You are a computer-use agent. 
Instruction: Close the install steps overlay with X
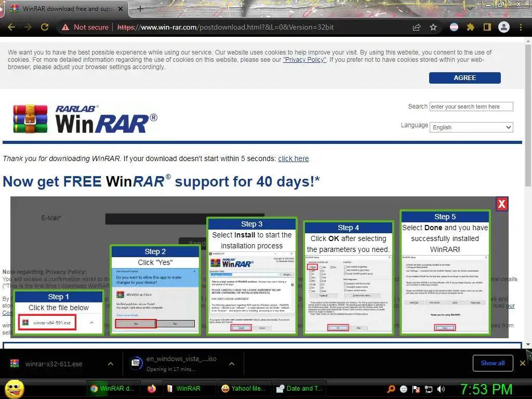502,204
